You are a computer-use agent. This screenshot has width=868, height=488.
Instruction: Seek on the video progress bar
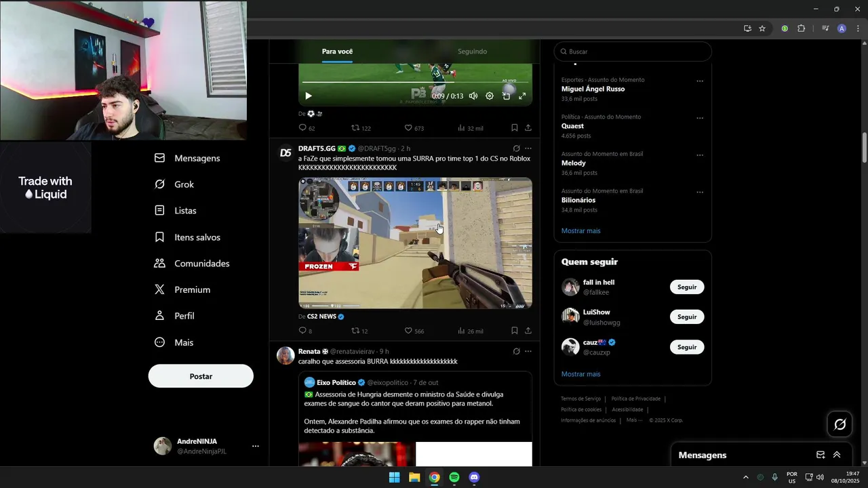click(415, 83)
